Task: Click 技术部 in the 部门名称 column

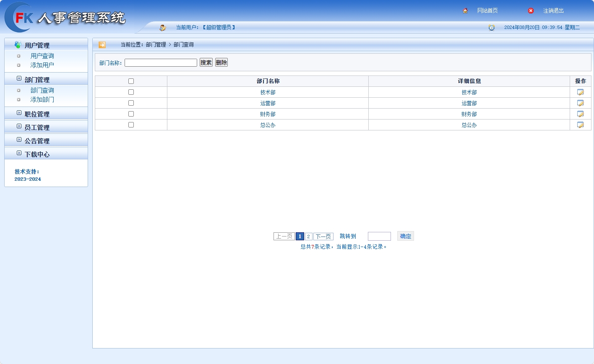Action: pyautogui.click(x=268, y=92)
